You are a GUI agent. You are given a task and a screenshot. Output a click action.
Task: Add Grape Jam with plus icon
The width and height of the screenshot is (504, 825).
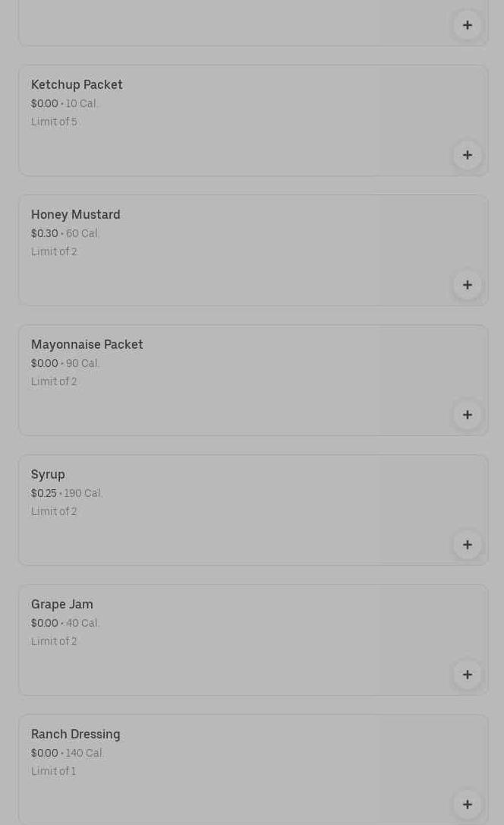[467, 675]
